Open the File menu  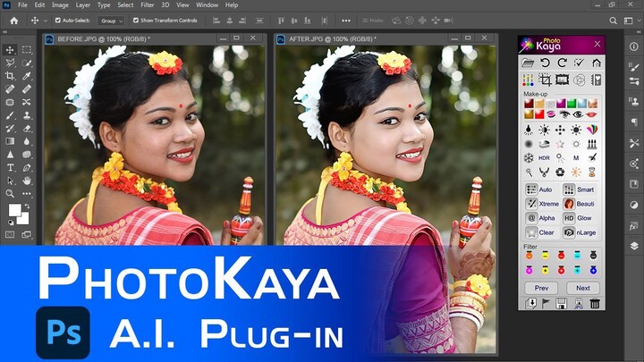click(22, 5)
